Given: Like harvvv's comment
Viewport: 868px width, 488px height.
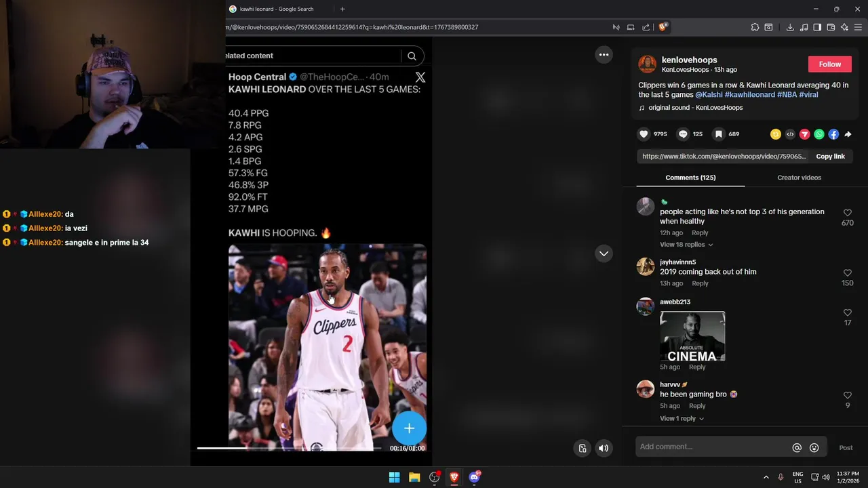Looking at the screenshot, I should click(x=847, y=395).
